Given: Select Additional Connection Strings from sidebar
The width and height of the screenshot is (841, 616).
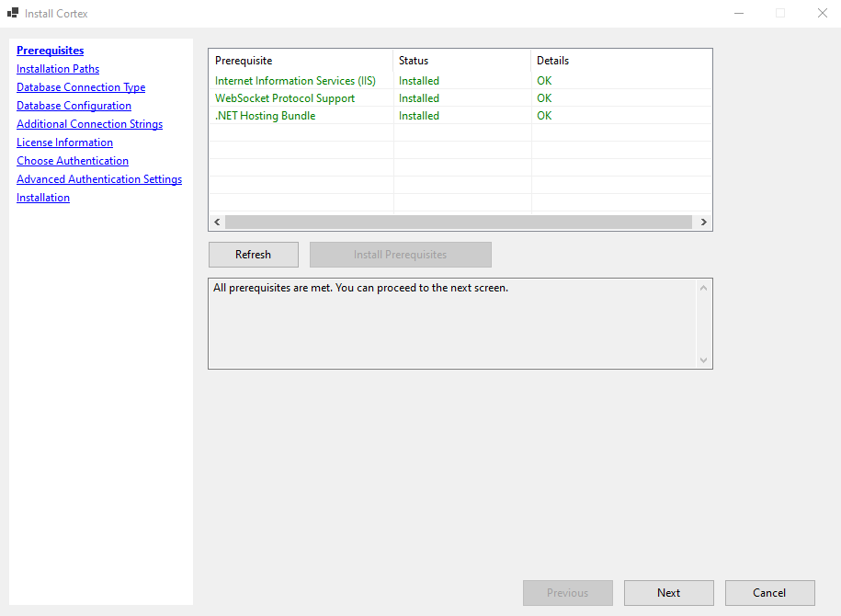Looking at the screenshot, I should [x=89, y=123].
